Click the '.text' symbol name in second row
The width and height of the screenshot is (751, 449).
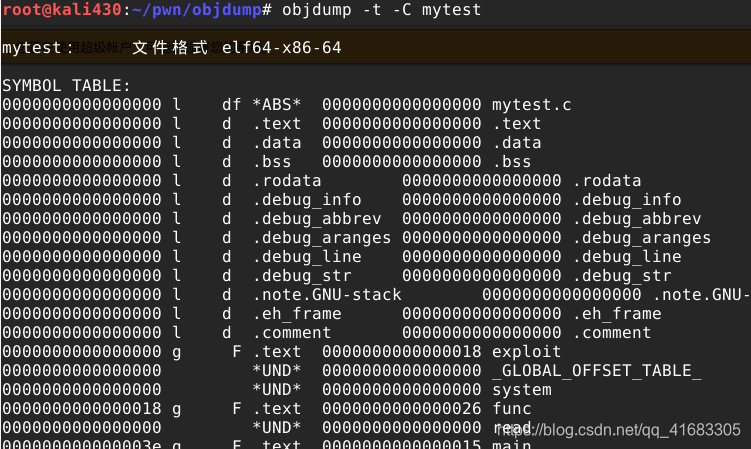click(516, 124)
